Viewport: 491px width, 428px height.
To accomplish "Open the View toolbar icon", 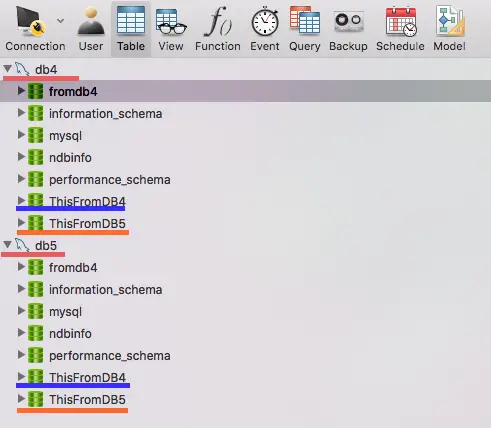I will click(171, 22).
